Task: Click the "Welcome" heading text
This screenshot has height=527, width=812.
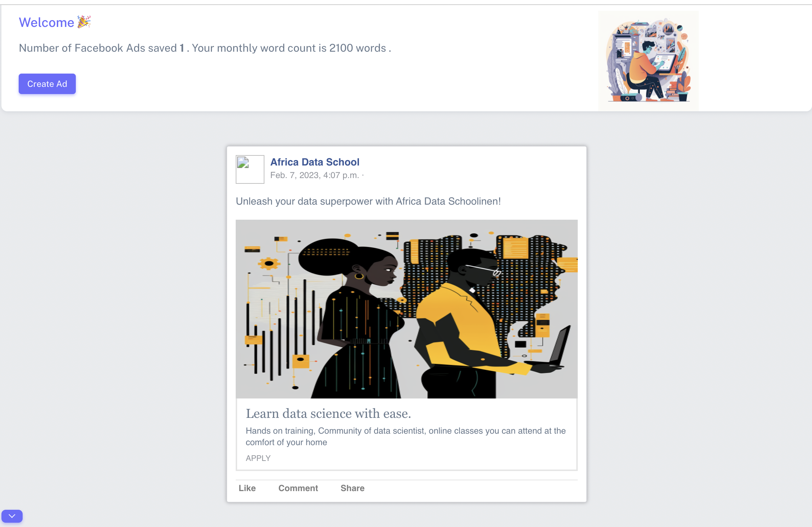Action: coord(46,22)
